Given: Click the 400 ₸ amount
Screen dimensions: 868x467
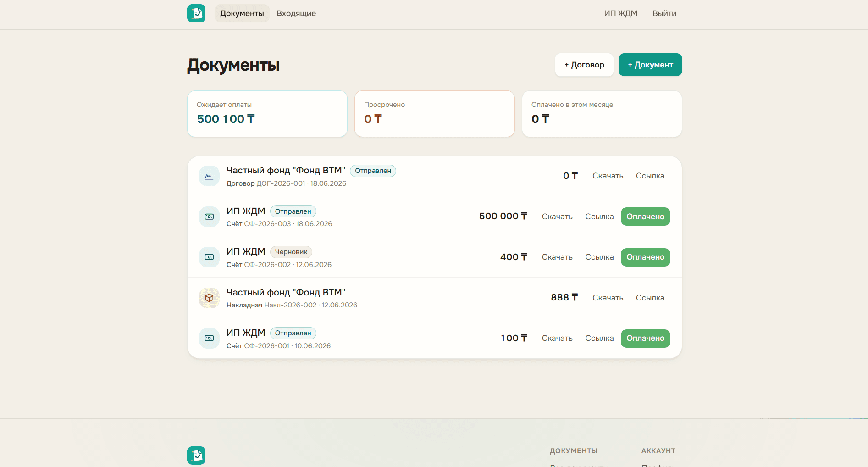Looking at the screenshot, I should coord(514,257).
